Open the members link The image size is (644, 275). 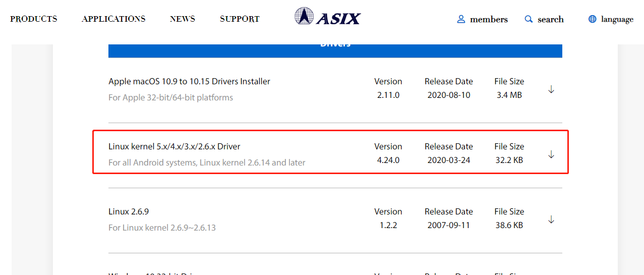point(489,20)
